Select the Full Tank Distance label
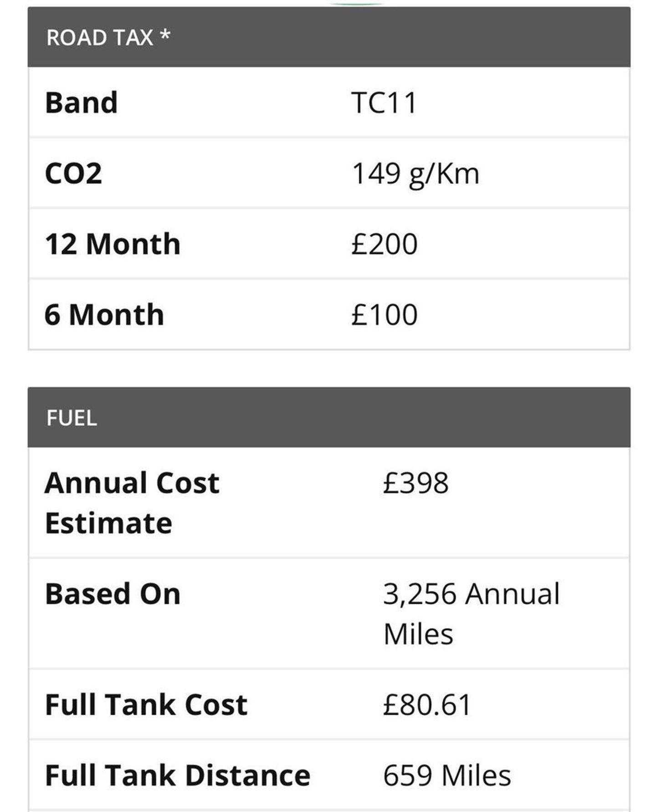The image size is (656, 812). [178, 775]
